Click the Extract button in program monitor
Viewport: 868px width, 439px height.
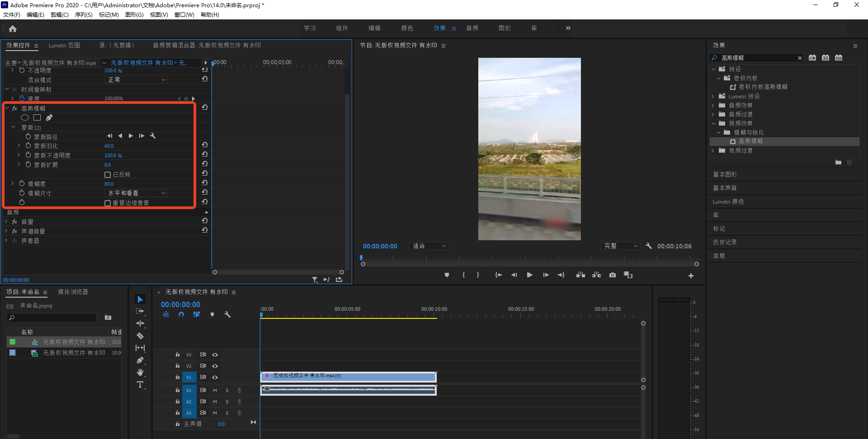[x=597, y=275]
